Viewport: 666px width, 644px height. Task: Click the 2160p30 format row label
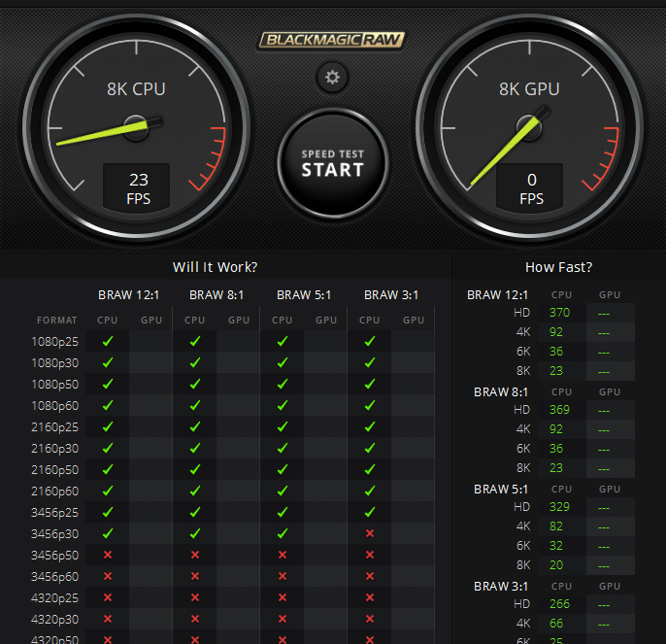click(54, 449)
